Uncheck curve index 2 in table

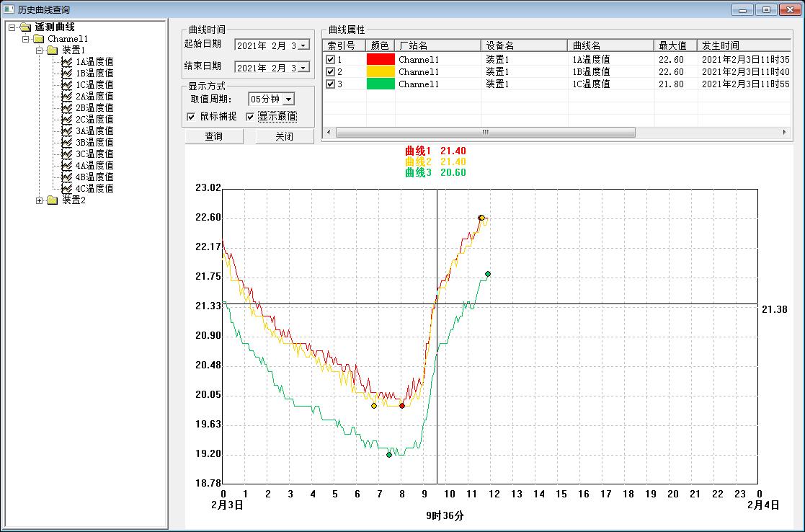[x=331, y=72]
